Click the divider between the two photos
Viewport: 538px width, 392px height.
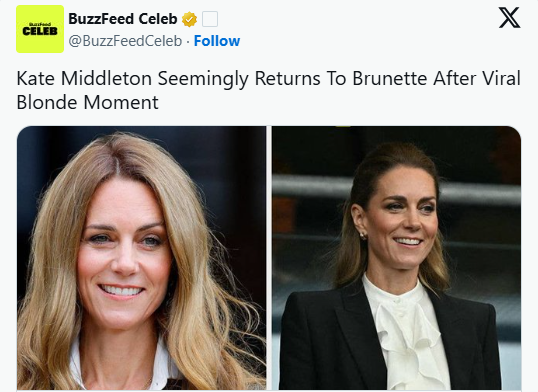(x=269, y=258)
